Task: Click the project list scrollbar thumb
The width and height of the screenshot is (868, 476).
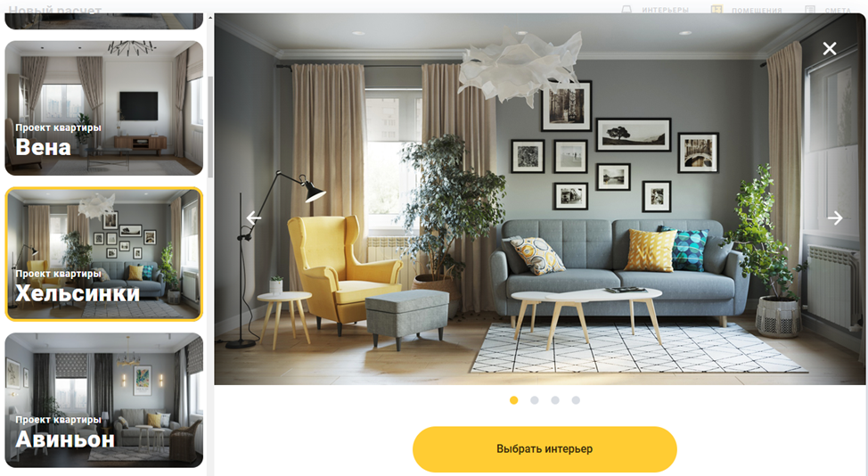Action: [210, 127]
